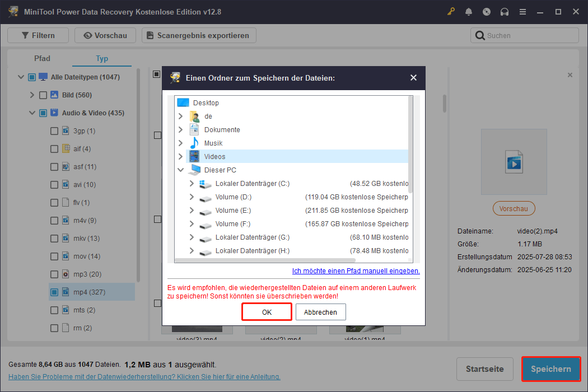The height and width of the screenshot is (392, 588).
Task: Open notifications bell icon
Action: [x=469, y=12]
